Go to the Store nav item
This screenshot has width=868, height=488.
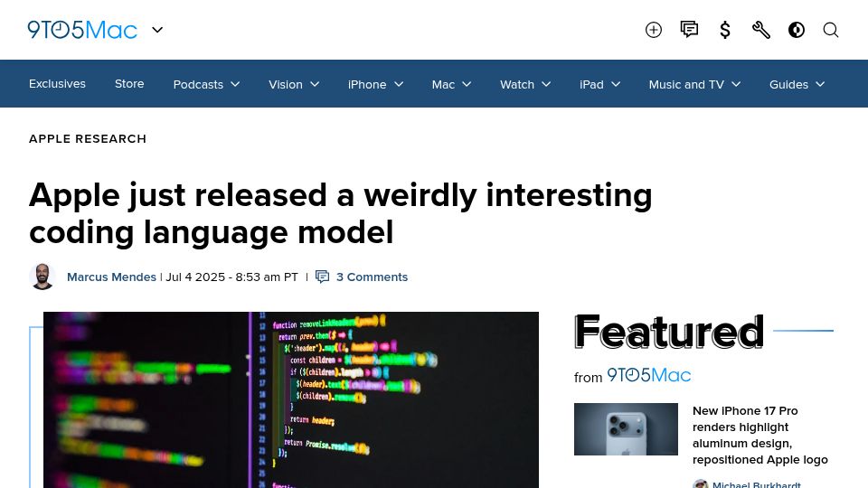coord(129,84)
